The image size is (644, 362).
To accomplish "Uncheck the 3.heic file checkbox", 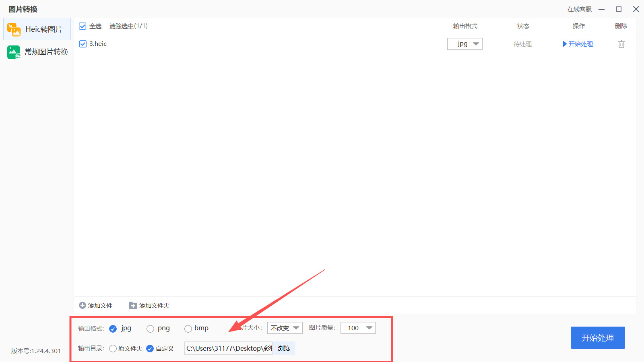I will point(83,44).
